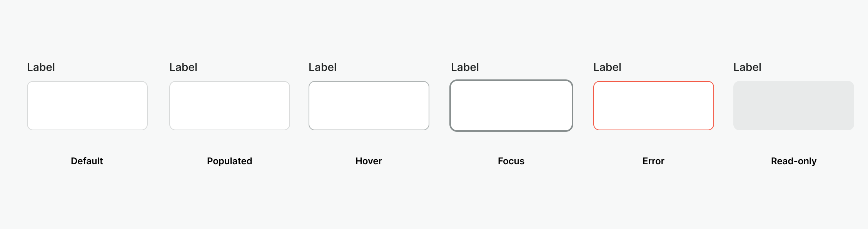
Task: Click the Label above the Error field
Action: pyautogui.click(x=607, y=67)
